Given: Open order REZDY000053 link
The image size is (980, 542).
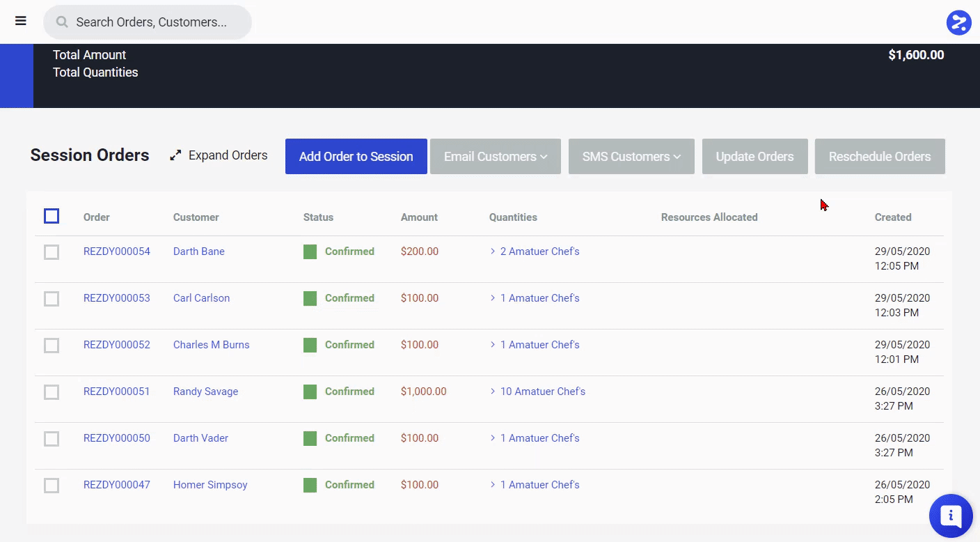Looking at the screenshot, I should click(117, 298).
